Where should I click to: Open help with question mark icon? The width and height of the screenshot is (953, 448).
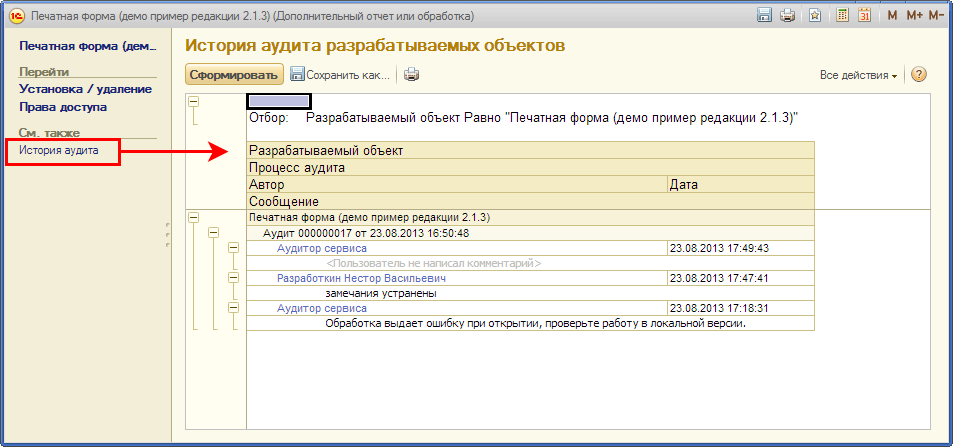tap(919, 75)
